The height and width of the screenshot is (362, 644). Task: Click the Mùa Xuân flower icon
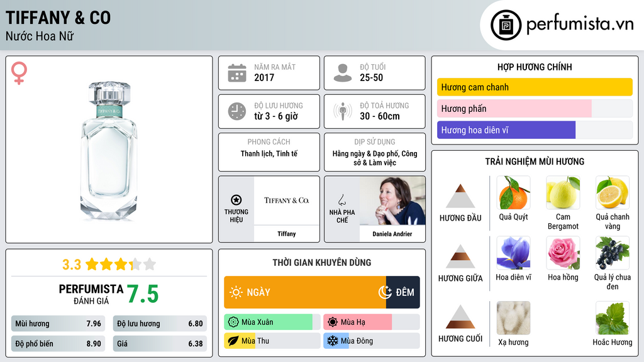point(233,322)
